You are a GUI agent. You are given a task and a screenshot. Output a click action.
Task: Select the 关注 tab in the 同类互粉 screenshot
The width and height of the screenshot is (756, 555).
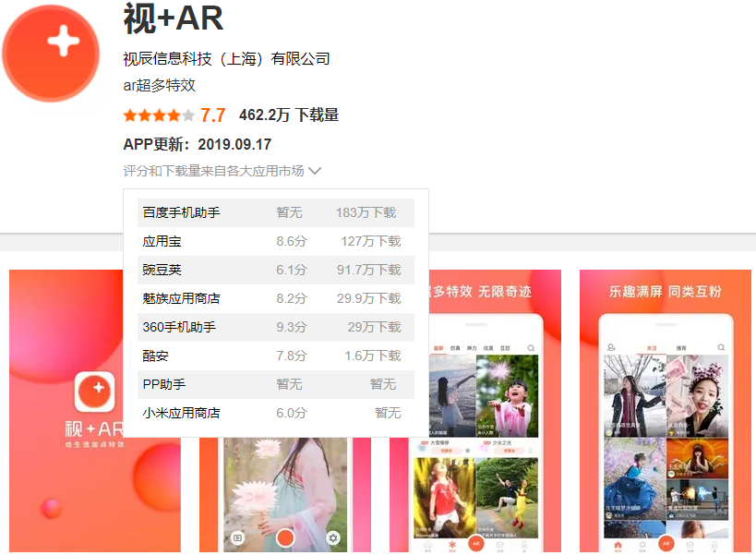pos(652,347)
